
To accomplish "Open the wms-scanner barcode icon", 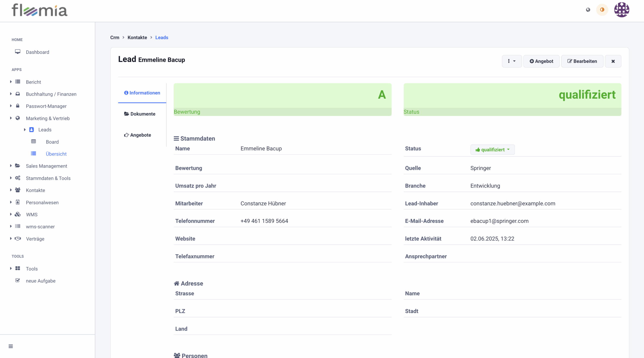I will point(18,226).
